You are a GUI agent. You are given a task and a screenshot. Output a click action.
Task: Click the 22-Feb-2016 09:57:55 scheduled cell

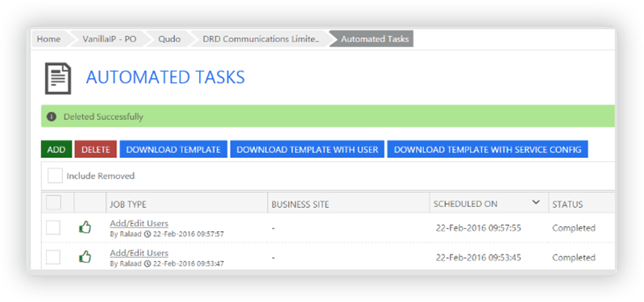(x=479, y=228)
